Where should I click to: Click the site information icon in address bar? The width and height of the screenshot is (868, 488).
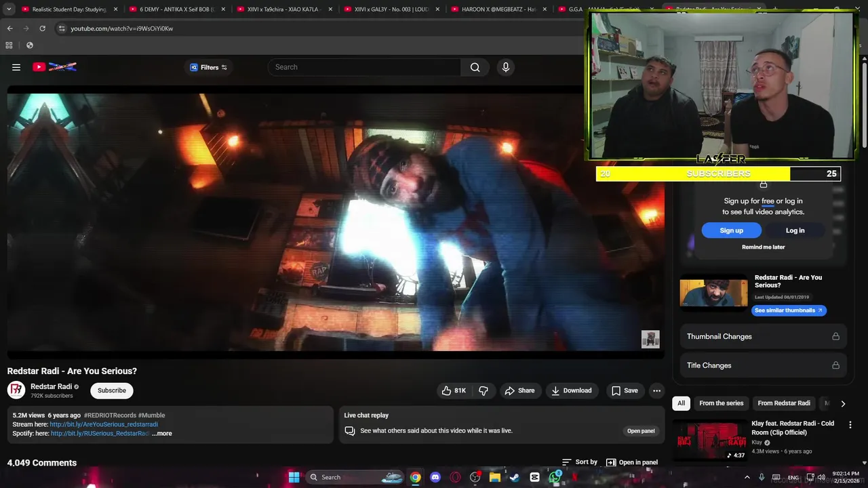click(x=62, y=28)
